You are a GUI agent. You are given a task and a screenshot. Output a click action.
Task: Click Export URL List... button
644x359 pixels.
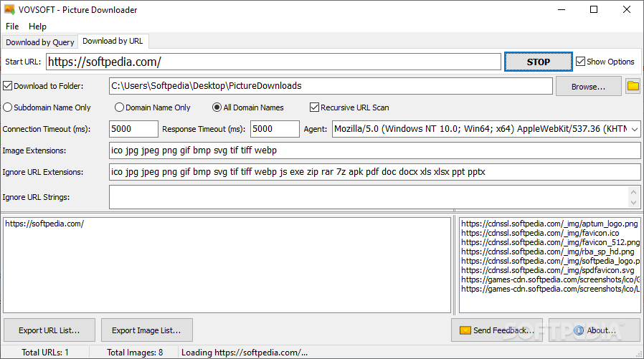point(49,330)
